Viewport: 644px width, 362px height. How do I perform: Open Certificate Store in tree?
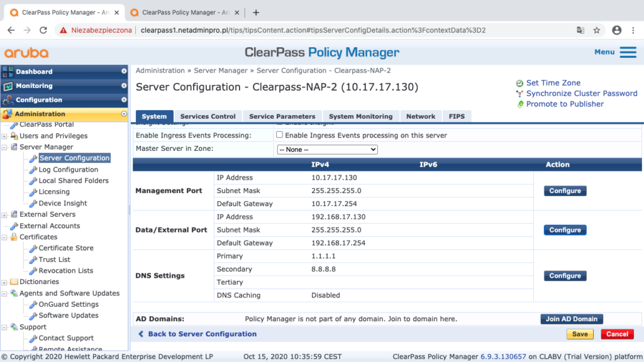[65, 248]
